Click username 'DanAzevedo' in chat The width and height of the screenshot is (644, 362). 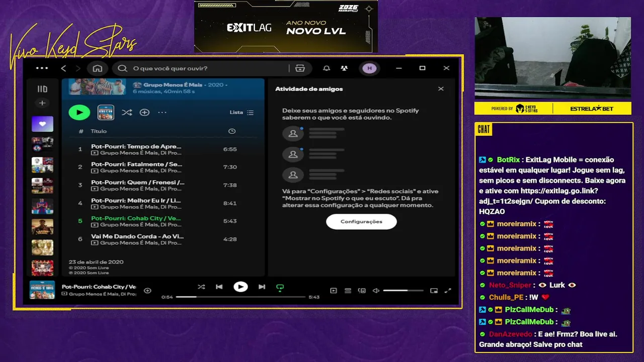tap(510, 334)
